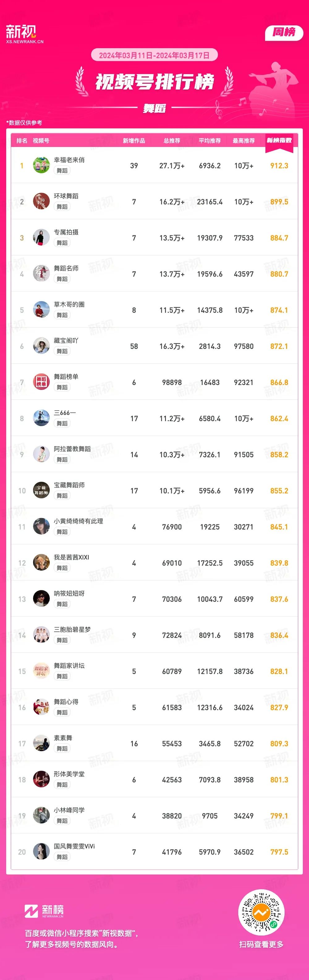This screenshot has width=309, height=980.
Task: Open 小黄绮绮绮有此理 account name
Action: [x=78, y=521]
